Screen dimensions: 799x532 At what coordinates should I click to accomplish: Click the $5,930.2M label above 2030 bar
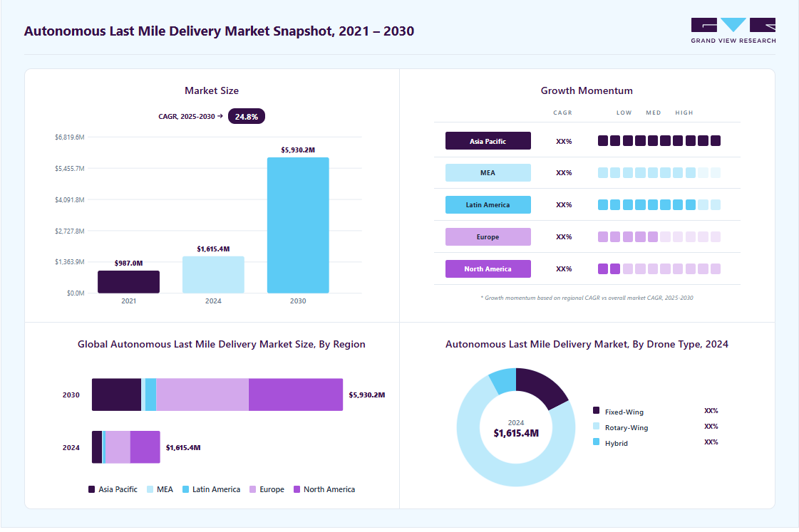click(298, 150)
